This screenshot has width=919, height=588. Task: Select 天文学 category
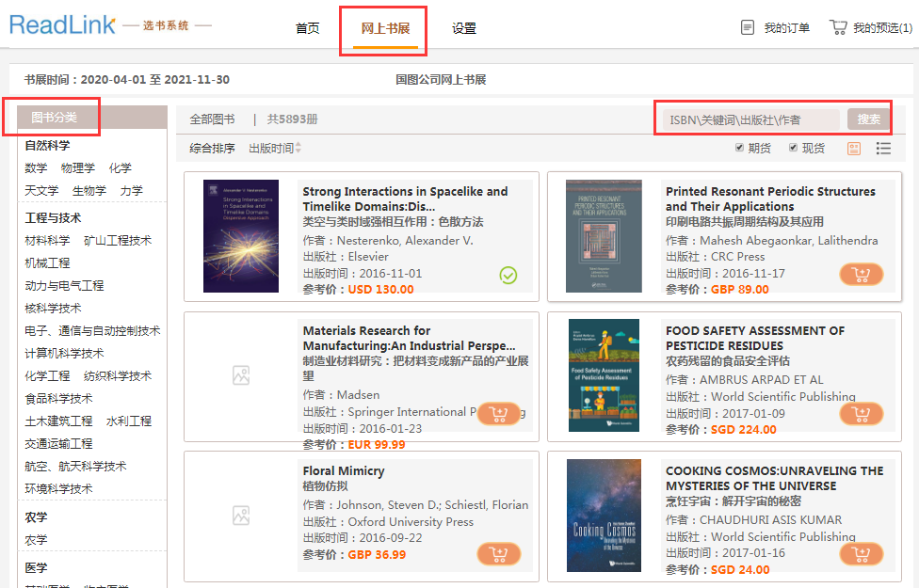tap(41, 191)
